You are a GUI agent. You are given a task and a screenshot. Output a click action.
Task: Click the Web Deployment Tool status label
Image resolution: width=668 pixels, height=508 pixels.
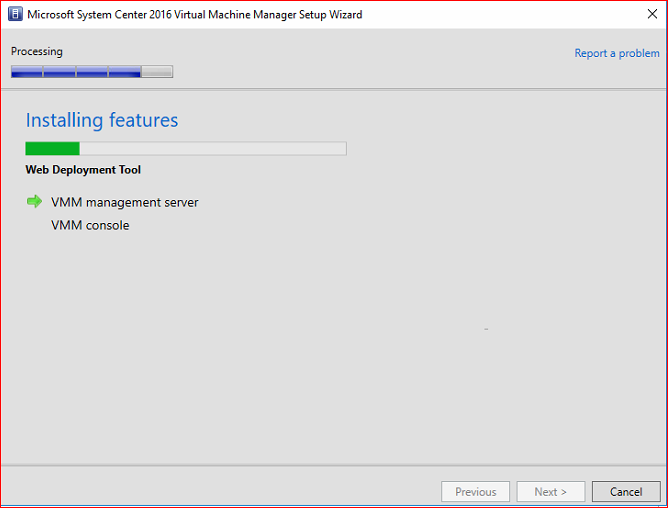tap(83, 170)
